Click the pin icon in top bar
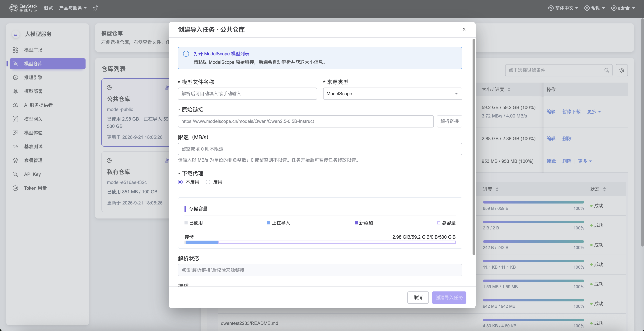The width and height of the screenshot is (644, 331). [x=95, y=8]
